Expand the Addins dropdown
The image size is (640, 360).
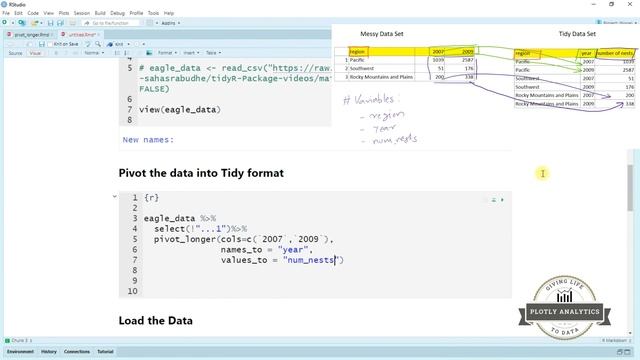(x=171, y=23)
